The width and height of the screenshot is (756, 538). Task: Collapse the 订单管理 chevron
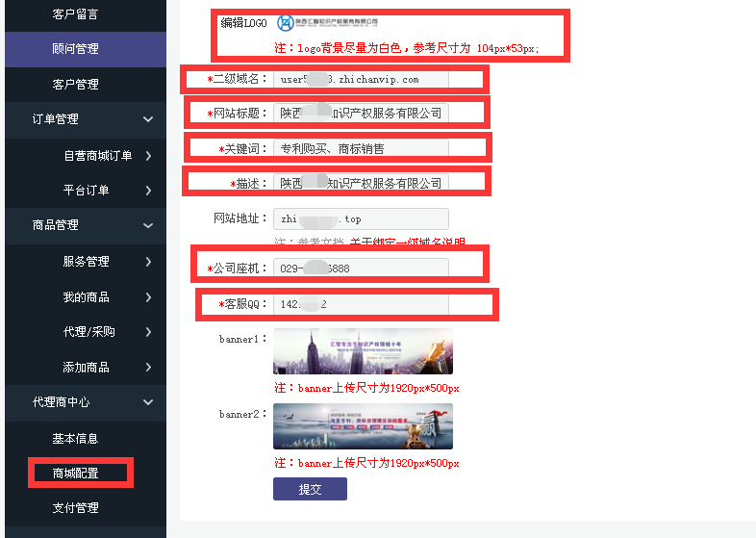coord(148,119)
